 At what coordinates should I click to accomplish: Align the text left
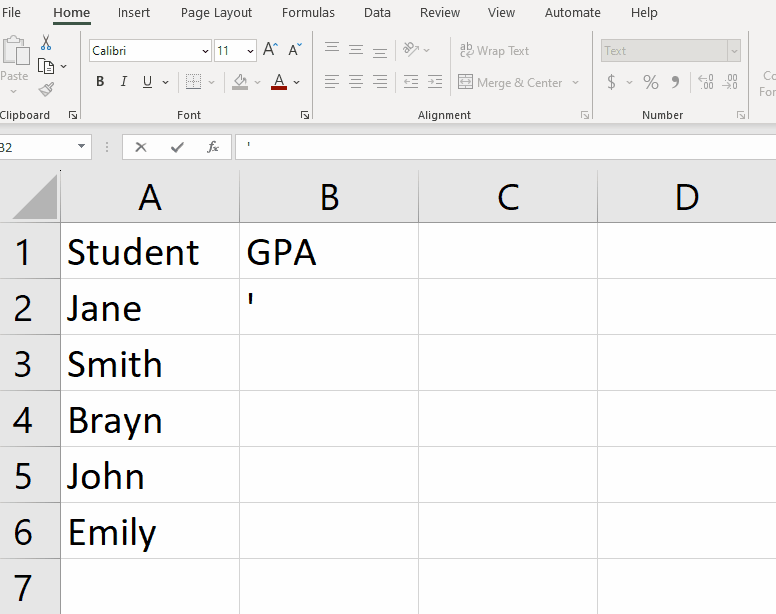pos(332,82)
